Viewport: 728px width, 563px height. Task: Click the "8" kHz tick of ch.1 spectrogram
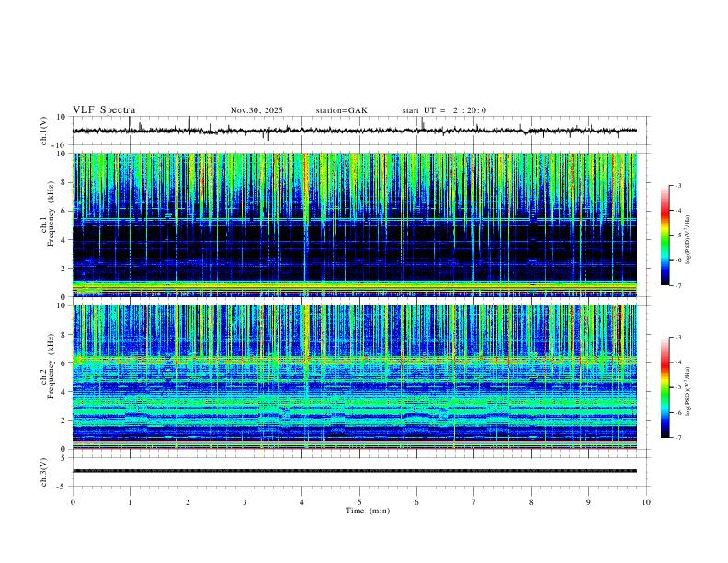coord(63,182)
